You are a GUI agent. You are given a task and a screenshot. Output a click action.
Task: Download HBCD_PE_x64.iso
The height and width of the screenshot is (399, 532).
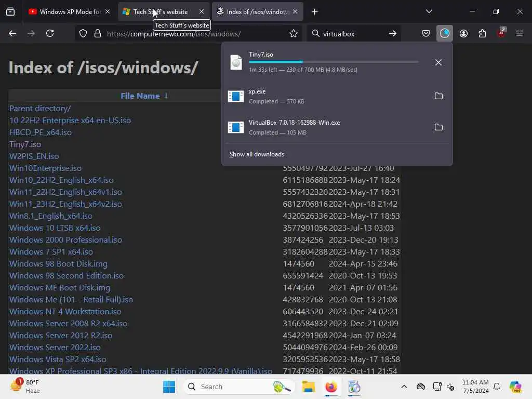pos(41,132)
